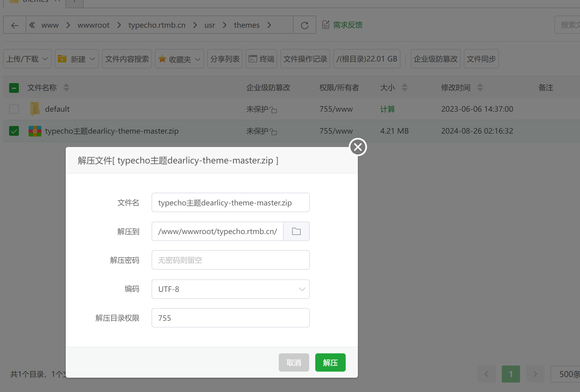Toggle the select-all header checkbox
This screenshot has width=580, height=392.
pos(14,88)
